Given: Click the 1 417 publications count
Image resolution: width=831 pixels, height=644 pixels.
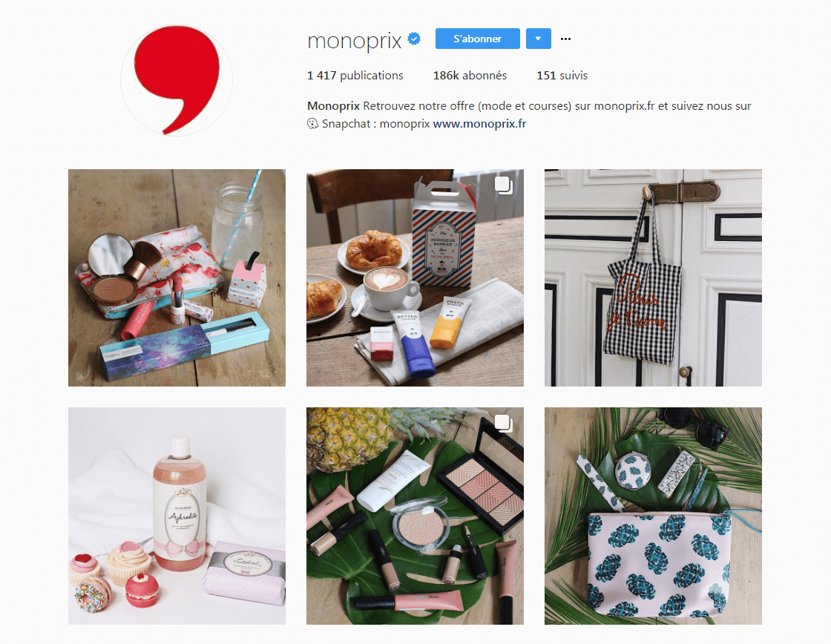Looking at the screenshot, I should point(355,75).
